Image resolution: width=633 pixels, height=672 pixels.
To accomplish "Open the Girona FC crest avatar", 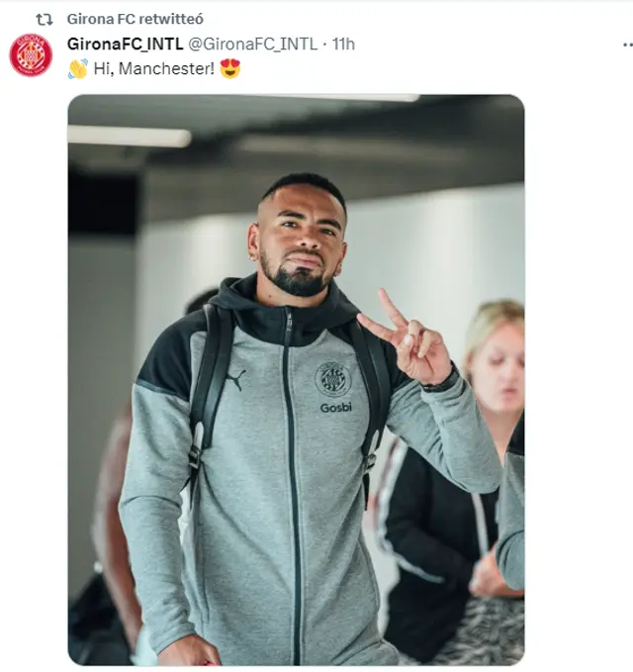I will point(31,55).
